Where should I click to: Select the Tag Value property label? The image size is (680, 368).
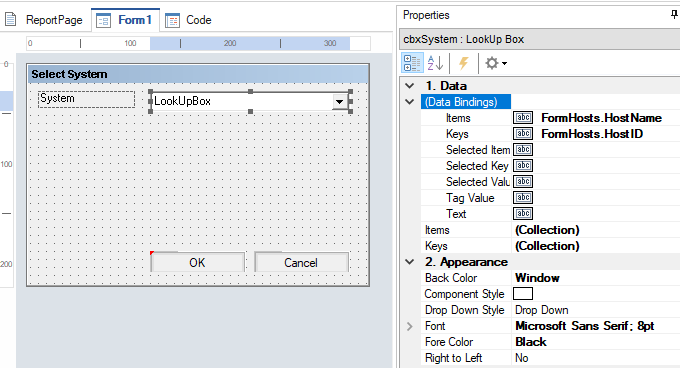[470, 198]
